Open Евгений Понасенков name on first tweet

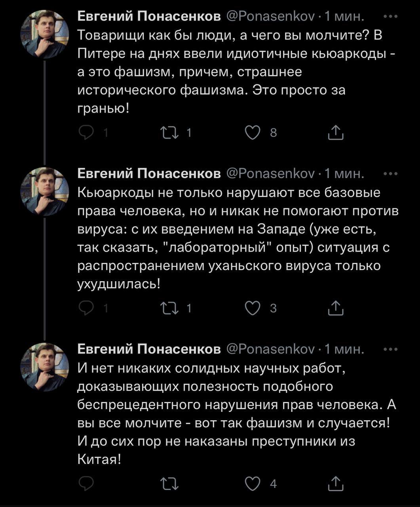[x=149, y=17]
